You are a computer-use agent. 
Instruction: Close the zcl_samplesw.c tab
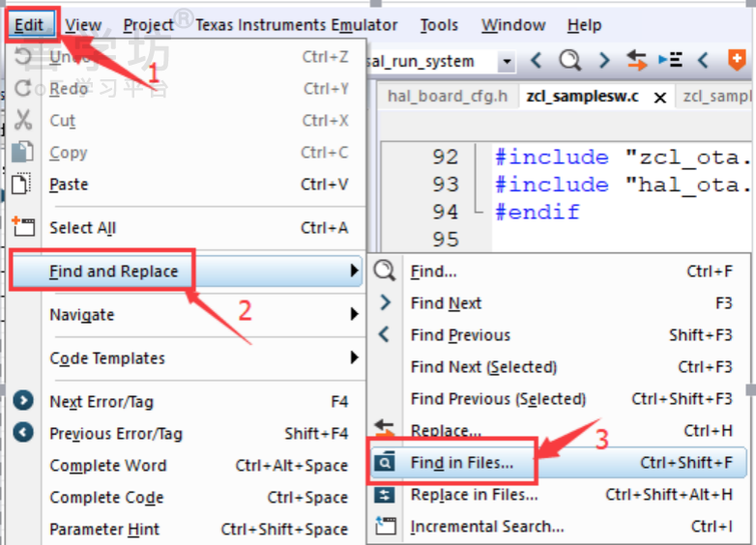coord(660,98)
